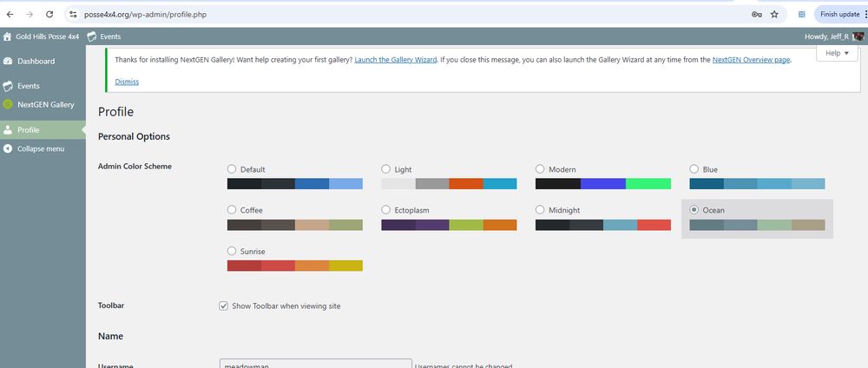Click the Collapse menu arrow icon
This screenshot has height=368, width=868.
point(8,149)
